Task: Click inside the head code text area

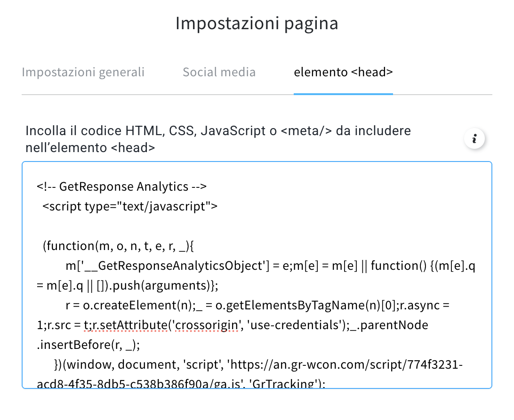Action: pos(257,275)
